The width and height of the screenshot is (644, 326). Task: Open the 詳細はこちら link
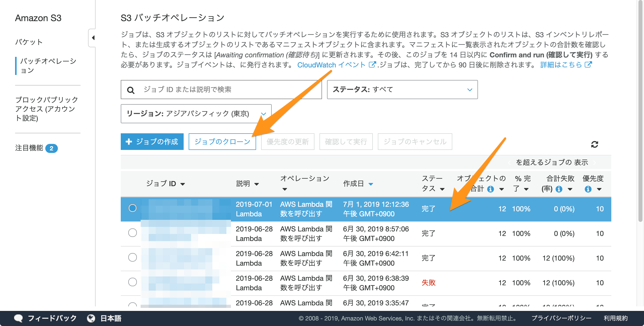pos(561,65)
